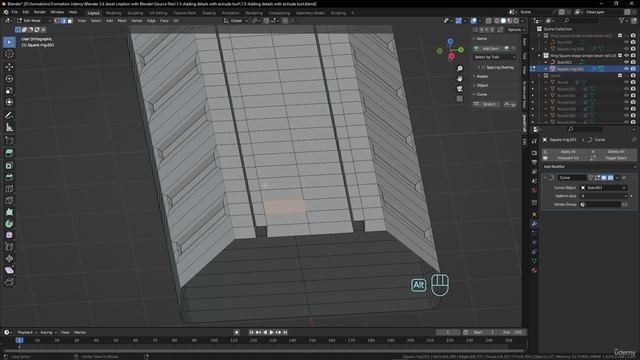Hide Size.001 curve in viewport

point(627,62)
